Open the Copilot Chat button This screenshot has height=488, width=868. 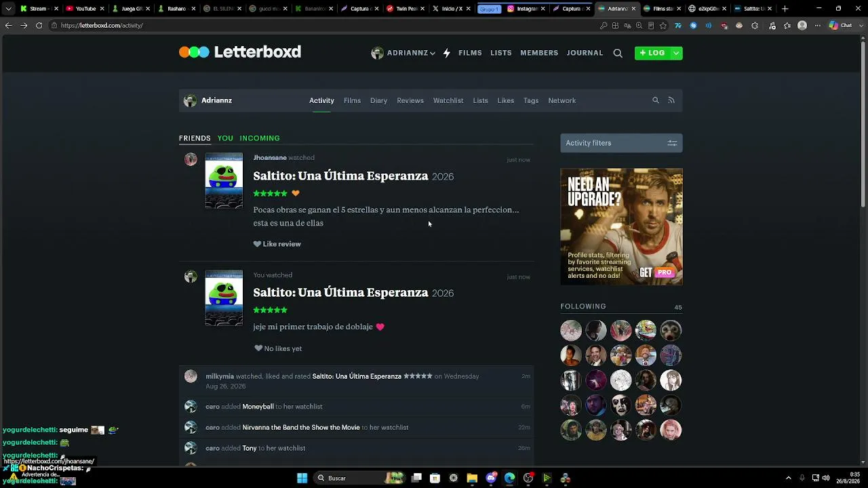coord(841,26)
